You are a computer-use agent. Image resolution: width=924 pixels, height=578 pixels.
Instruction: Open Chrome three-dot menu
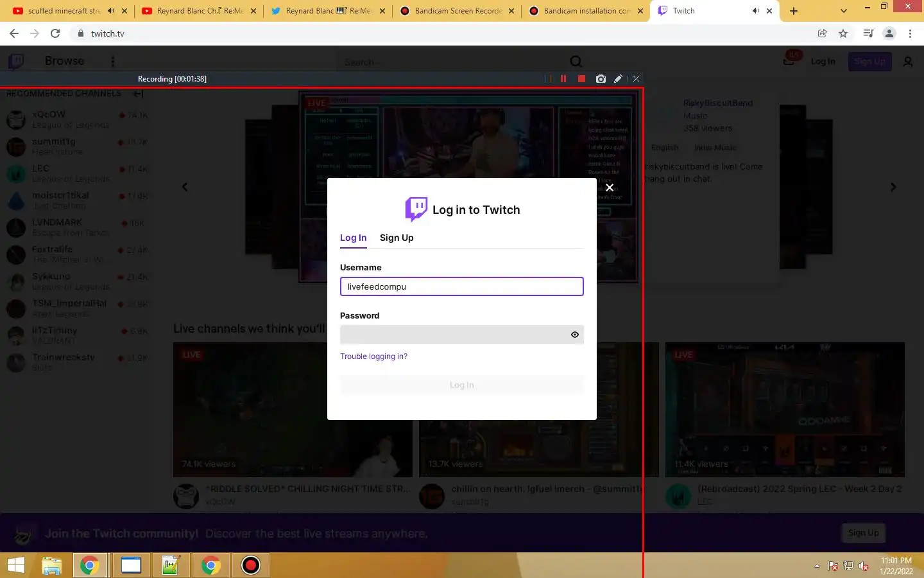[x=910, y=33]
